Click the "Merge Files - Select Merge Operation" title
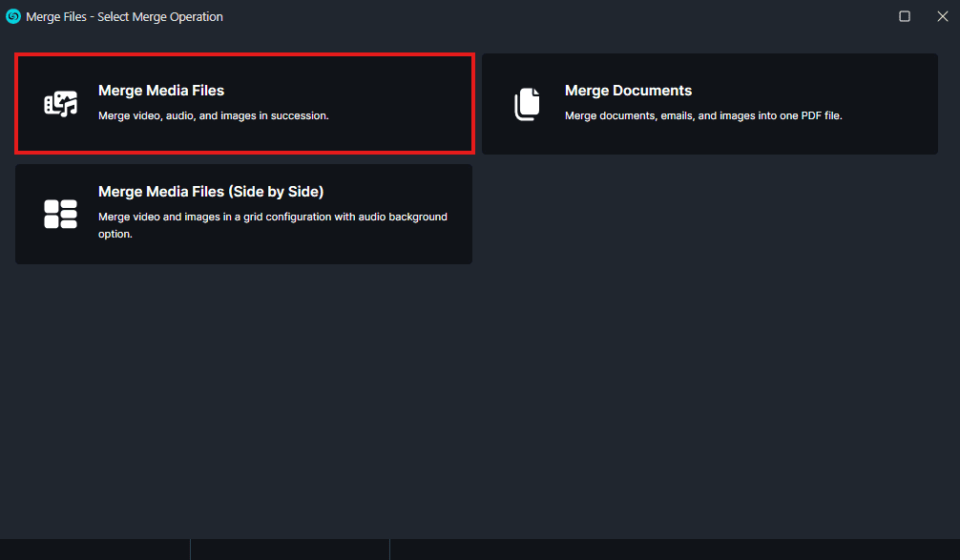Viewport: 960px width, 560px height. [123, 16]
